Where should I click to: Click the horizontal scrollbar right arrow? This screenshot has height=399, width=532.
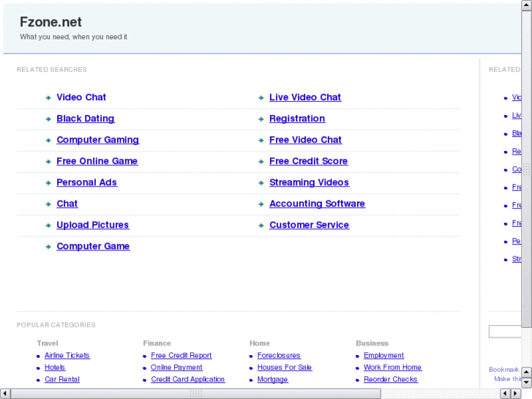515,394
